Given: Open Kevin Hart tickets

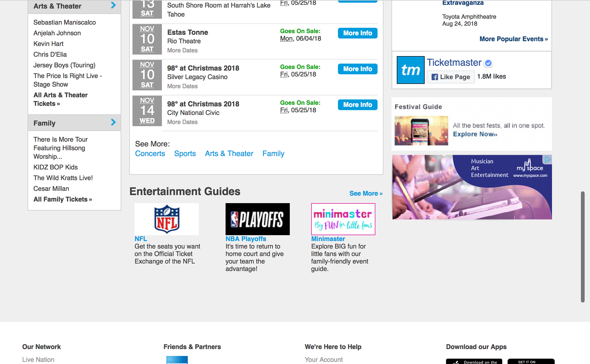Looking at the screenshot, I should [x=49, y=44].
